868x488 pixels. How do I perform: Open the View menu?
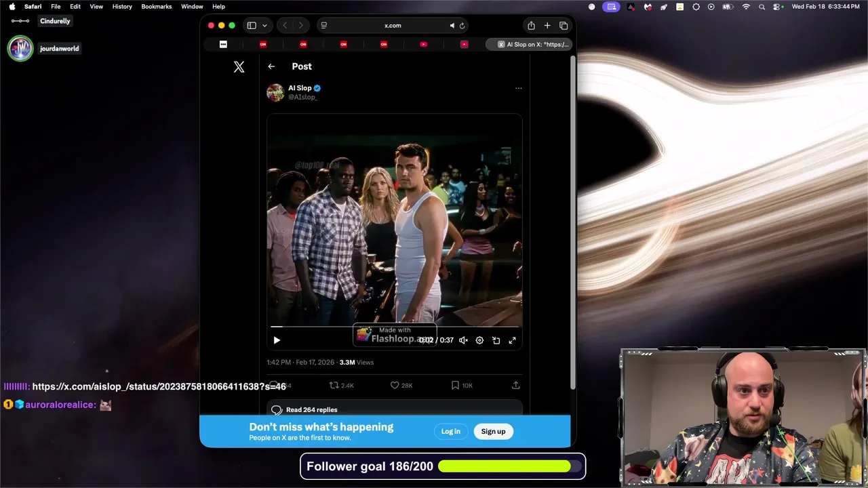pos(96,7)
